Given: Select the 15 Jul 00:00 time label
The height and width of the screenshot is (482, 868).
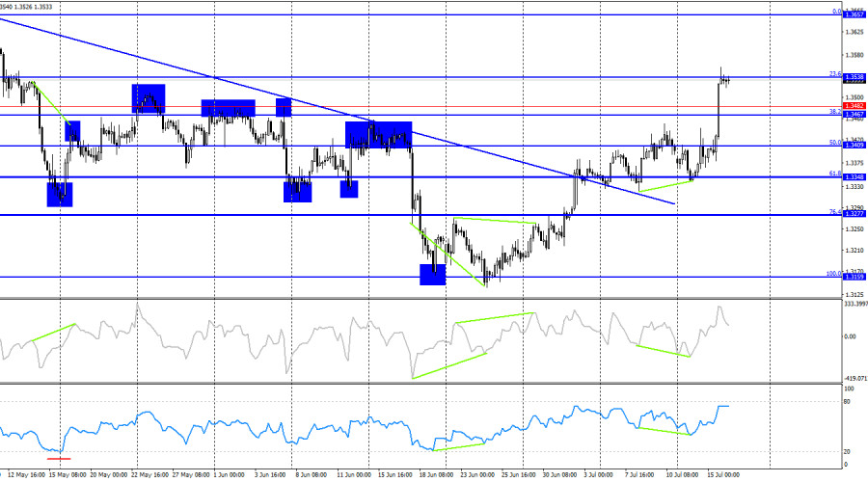Looking at the screenshot, I should click(723, 475).
